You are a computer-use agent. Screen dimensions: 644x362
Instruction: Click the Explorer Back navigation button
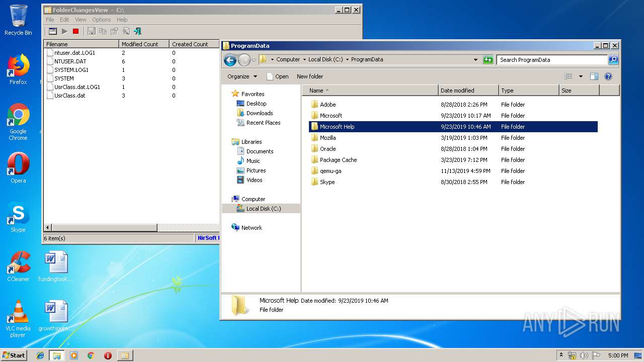230,60
